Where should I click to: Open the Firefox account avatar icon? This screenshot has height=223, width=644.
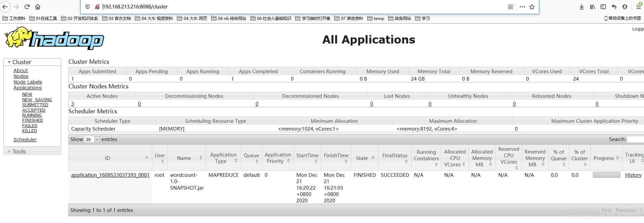(625, 7)
